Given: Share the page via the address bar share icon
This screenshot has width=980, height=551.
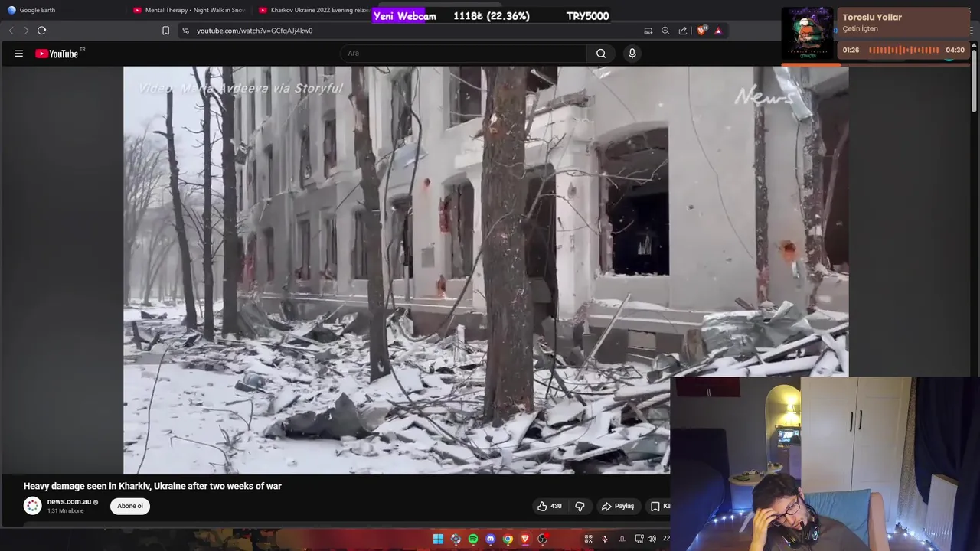Looking at the screenshot, I should tap(683, 31).
